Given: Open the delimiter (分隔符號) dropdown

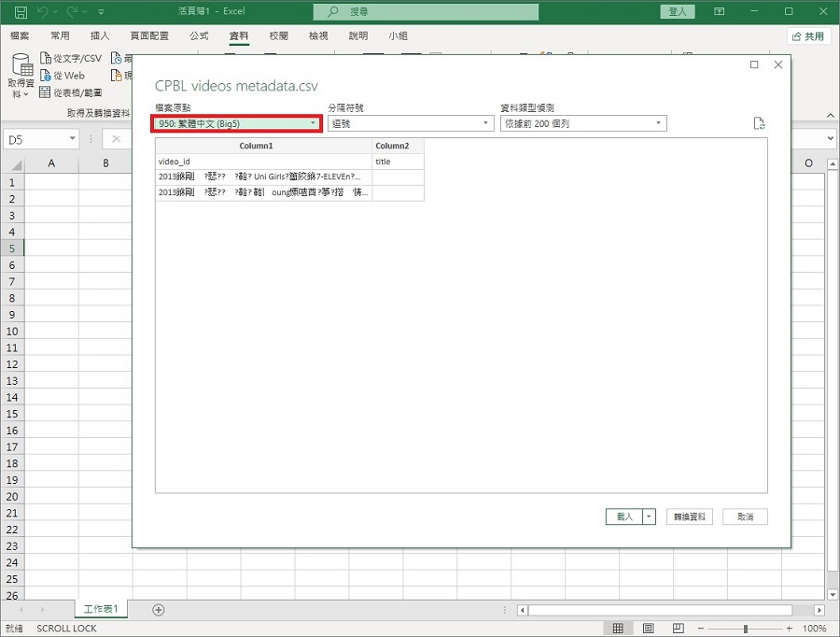Looking at the screenshot, I should pyautogui.click(x=410, y=123).
